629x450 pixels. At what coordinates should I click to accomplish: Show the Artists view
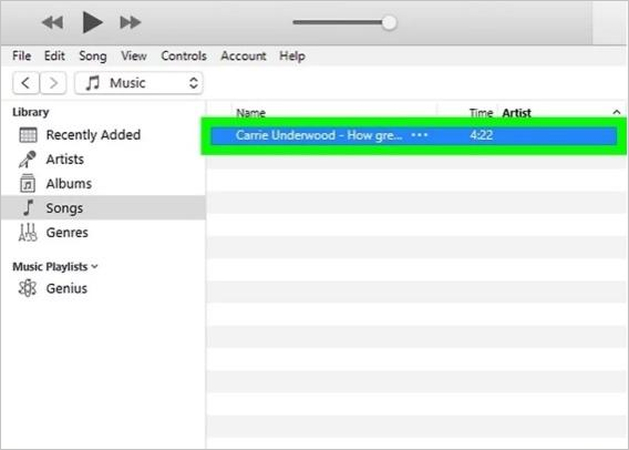[65, 159]
